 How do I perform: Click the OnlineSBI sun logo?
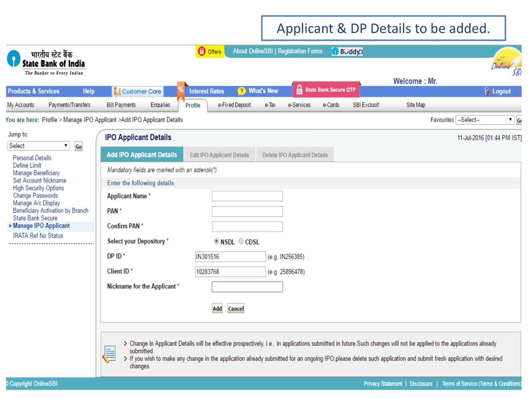tap(507, 62)
